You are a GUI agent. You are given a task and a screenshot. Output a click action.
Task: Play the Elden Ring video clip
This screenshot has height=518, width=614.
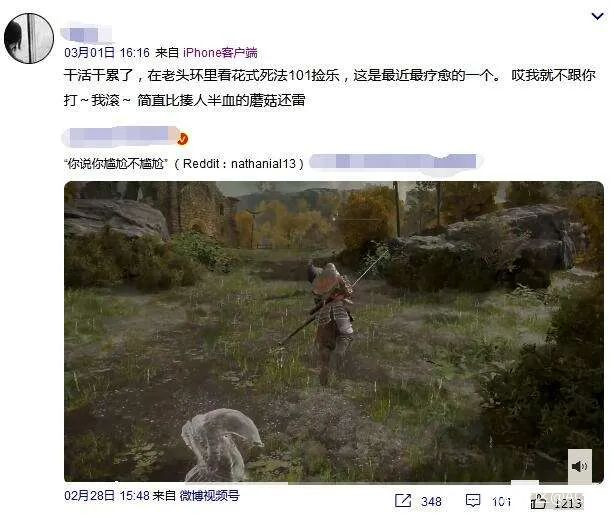pyautogui.click(x=334, y=331)
